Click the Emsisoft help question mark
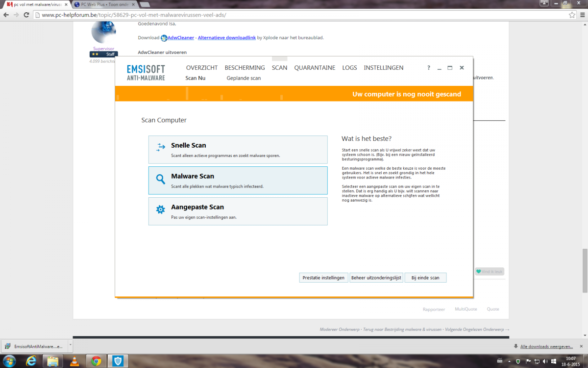The image size is (588, 368). (429, 68)
